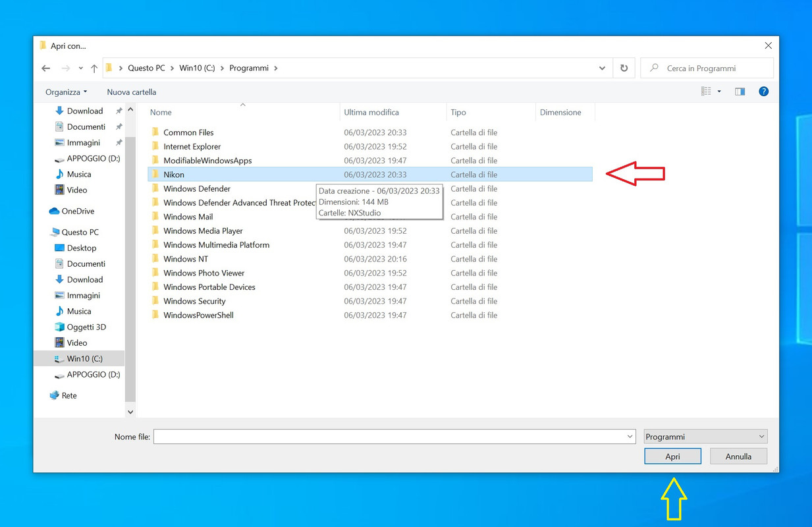Select the WindowsPowerShell folder
This screenshot has height=527, width=812.
pos(370,315)
